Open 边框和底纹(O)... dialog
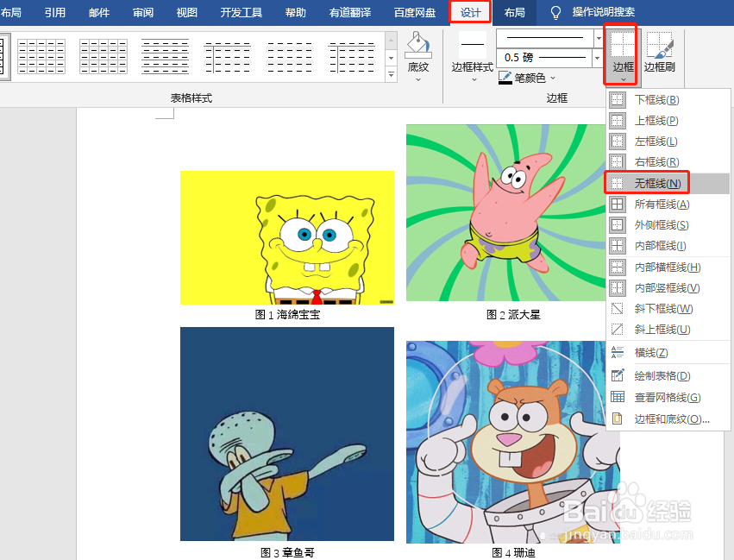The width and height of the screenshot is (734, 560). click(668, 418)
